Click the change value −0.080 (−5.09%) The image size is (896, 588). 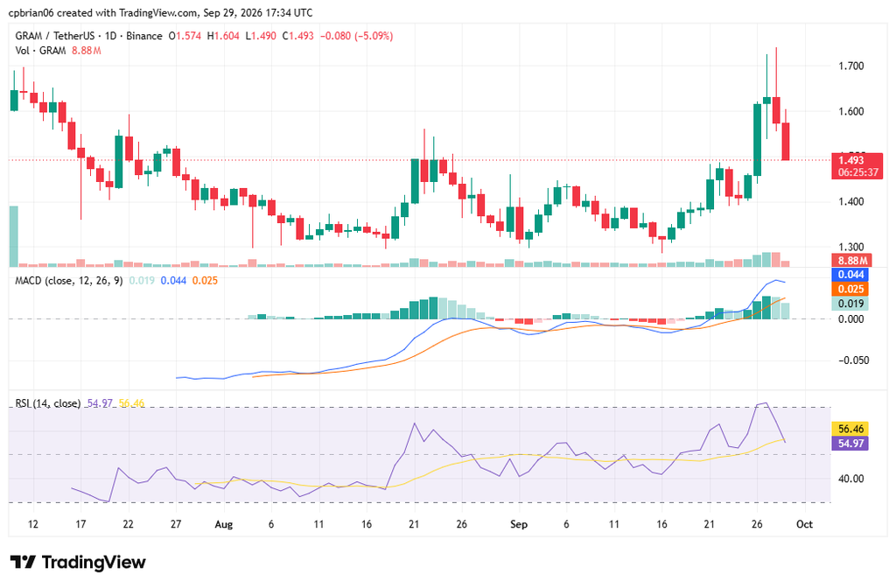357,36
